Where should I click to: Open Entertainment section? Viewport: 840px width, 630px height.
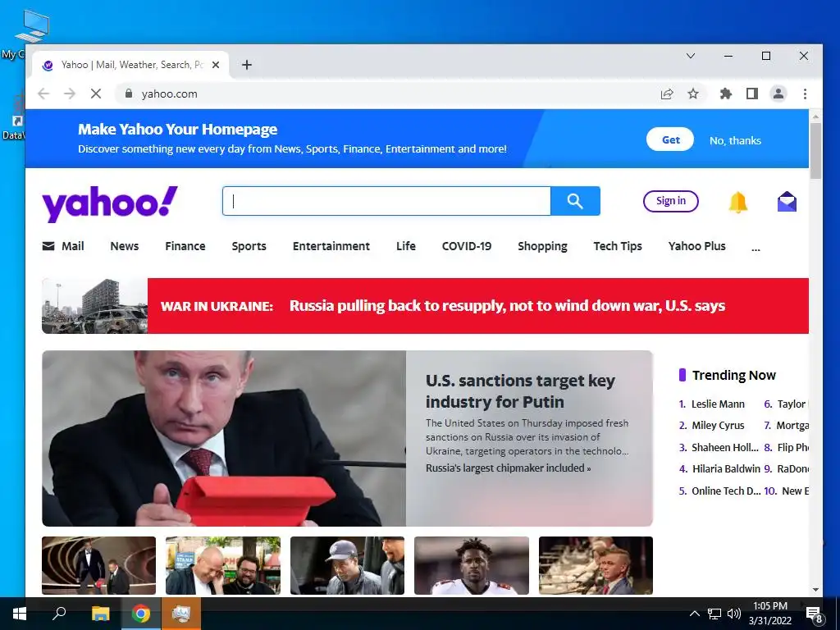331,246
